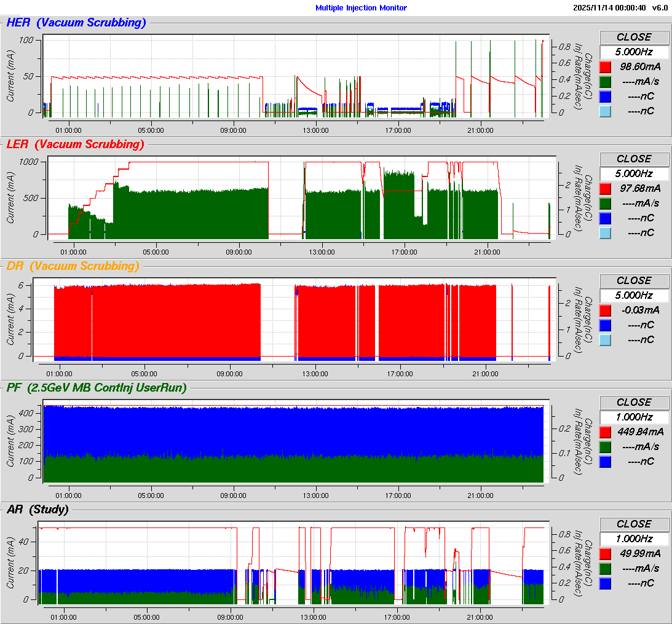The width and height of the screenshot is (672, 624).
Task: Click the HER mA/s injection rate readout
Action: (641, 82)
